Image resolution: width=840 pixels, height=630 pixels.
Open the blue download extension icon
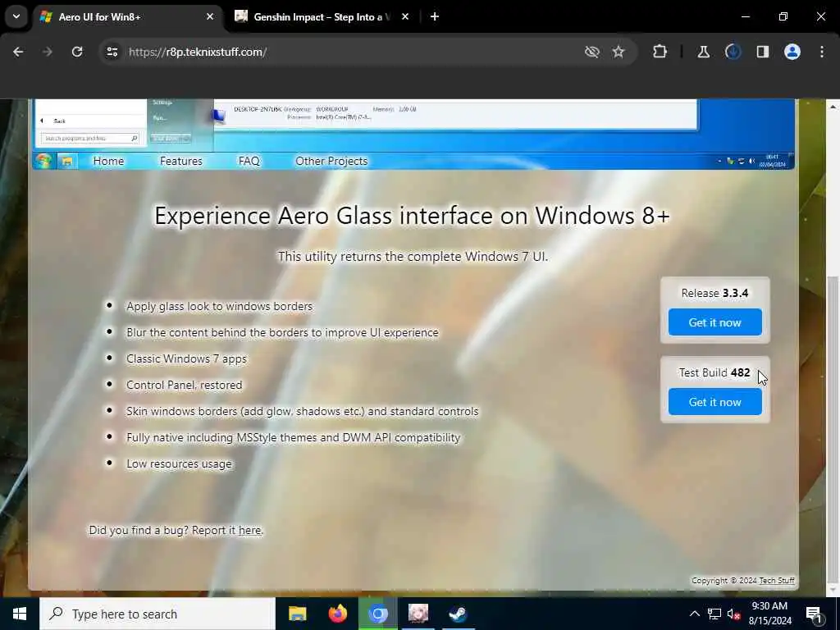733,52
